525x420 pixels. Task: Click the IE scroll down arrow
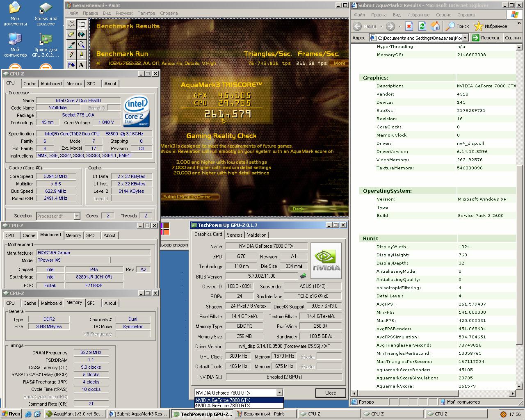pos(519,386)
